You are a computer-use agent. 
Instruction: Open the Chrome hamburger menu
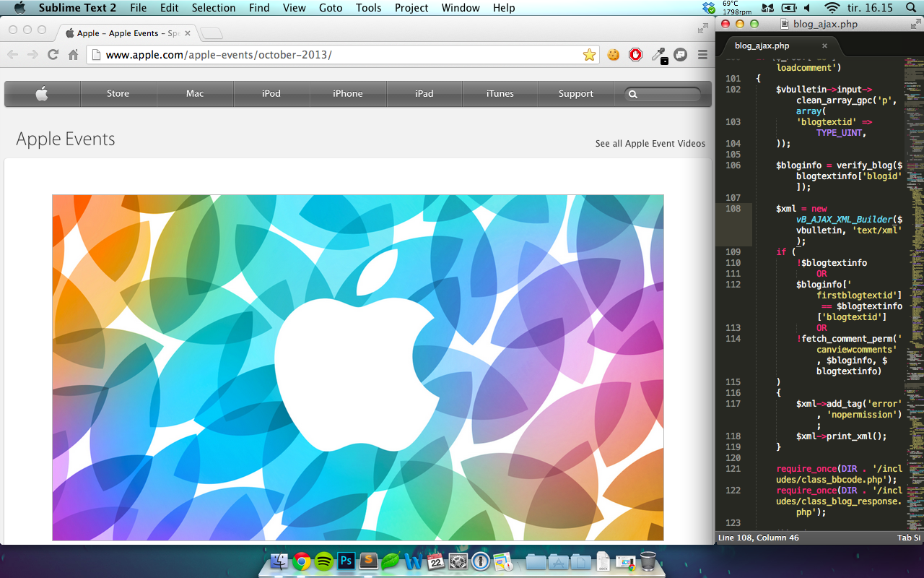point(702,54)
